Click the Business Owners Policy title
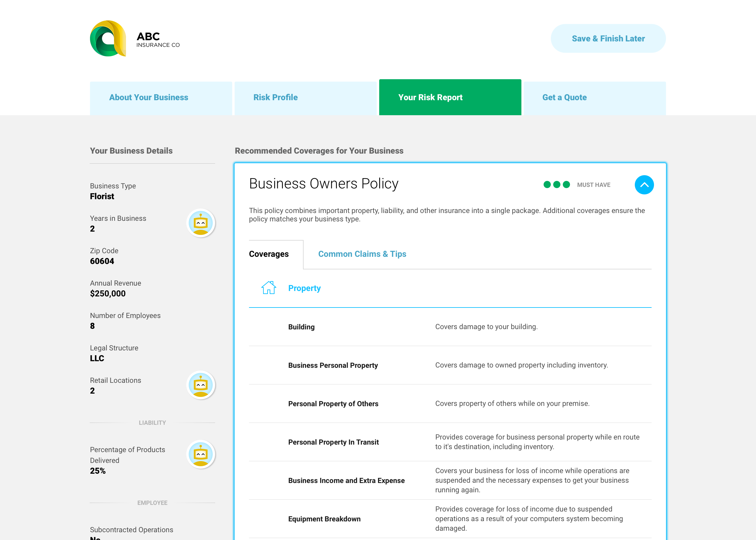 (323, 184)
